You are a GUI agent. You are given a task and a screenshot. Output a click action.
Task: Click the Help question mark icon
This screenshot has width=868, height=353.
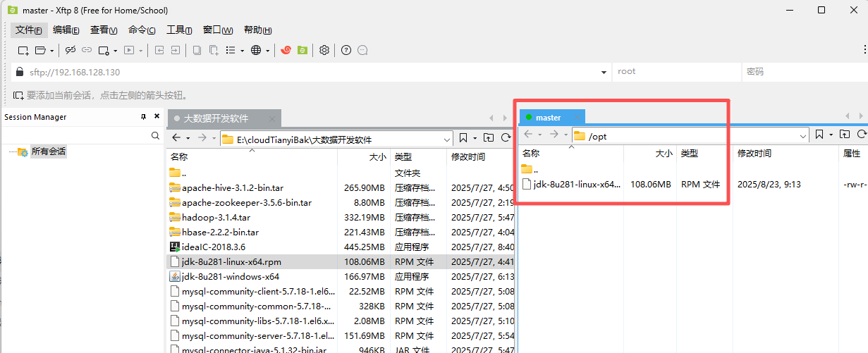click(x=346, y=50)
